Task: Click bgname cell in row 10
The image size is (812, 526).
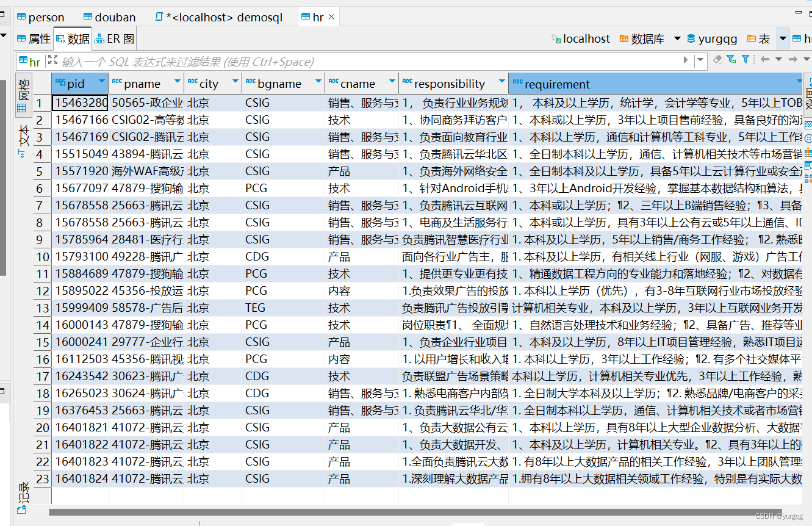Action: coord(284,256)
